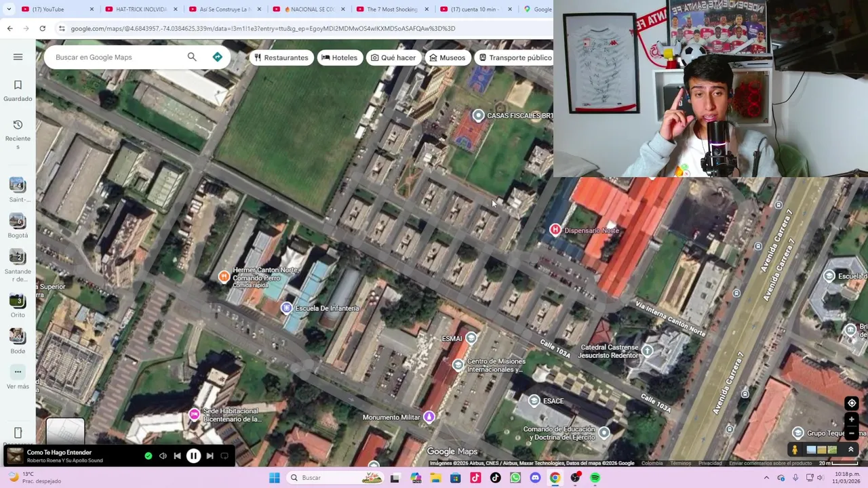This screenshot has height=488, width=868.
Task: Open the Windows Start menu
Action: (x=275, y=478)
